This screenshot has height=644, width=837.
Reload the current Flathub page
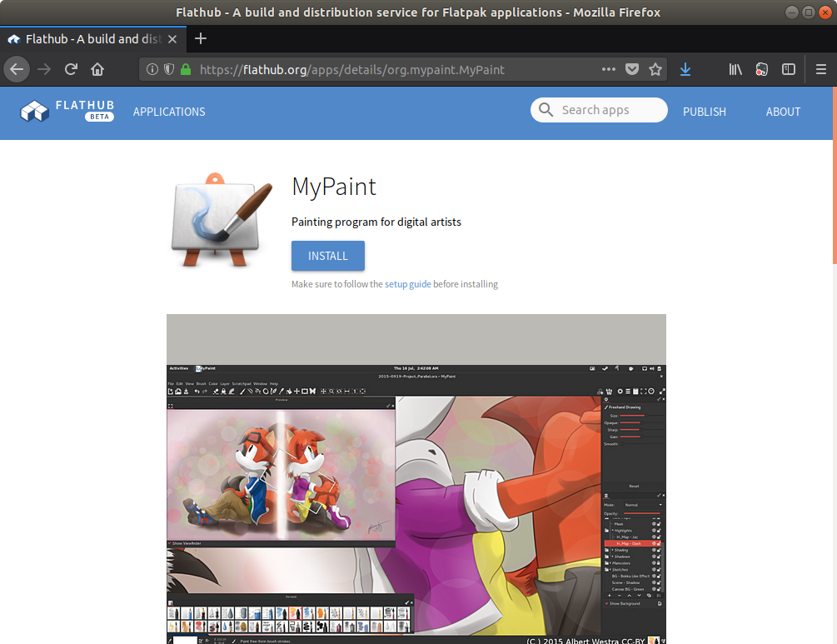pos(72,70)
